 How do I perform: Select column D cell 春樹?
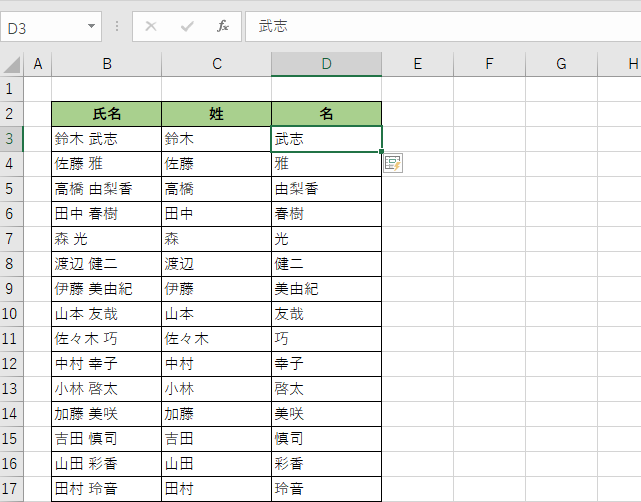pyautogui.click(x=326, y=214)
